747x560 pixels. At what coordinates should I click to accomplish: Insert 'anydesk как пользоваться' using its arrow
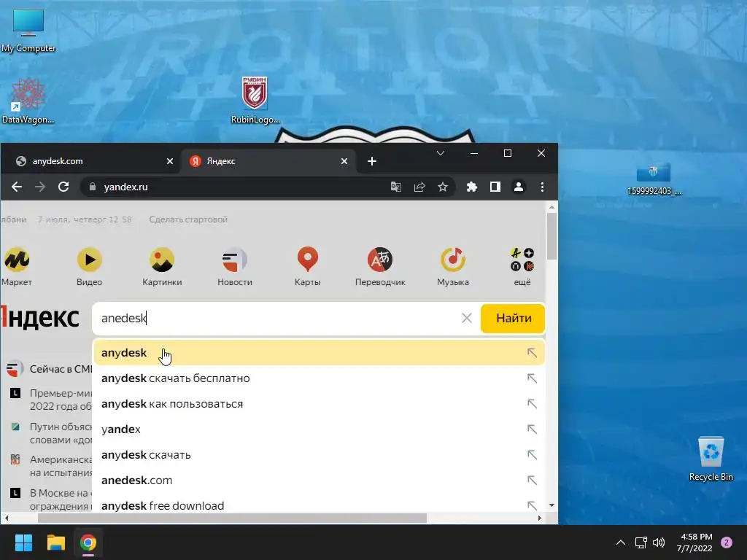click(x=532, y=404)
